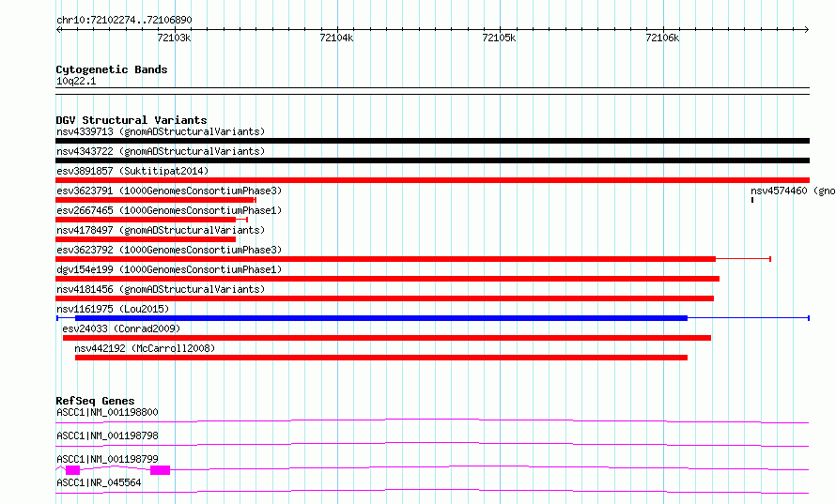Click the blue nsv1161975 variant bar
The height and width of the screenshot is (504, 836).
[381, 318]
